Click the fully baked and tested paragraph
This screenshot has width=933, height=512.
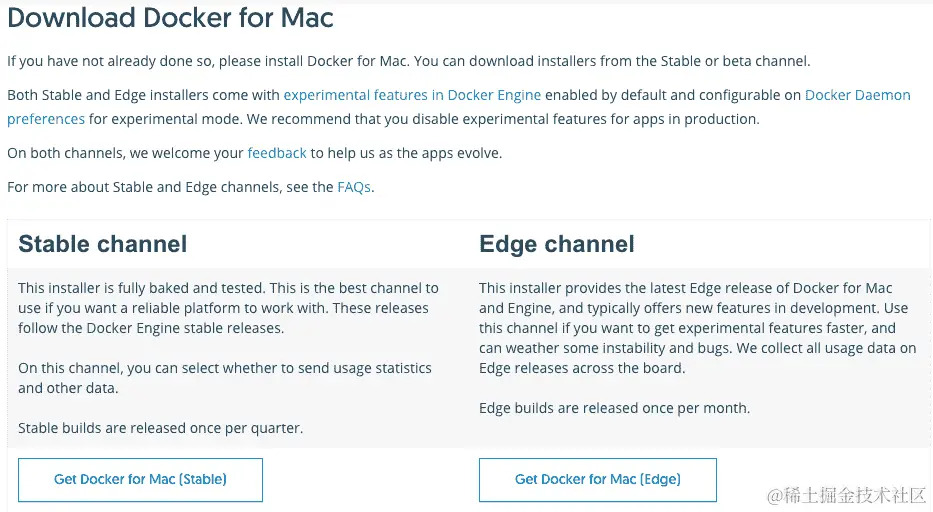click(x=228, y=308)
